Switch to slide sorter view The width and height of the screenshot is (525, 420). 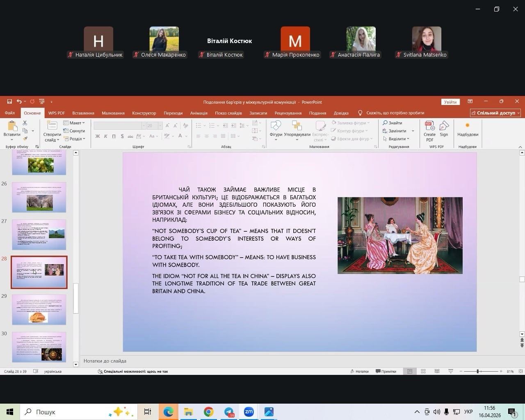(x=423, y=371)
